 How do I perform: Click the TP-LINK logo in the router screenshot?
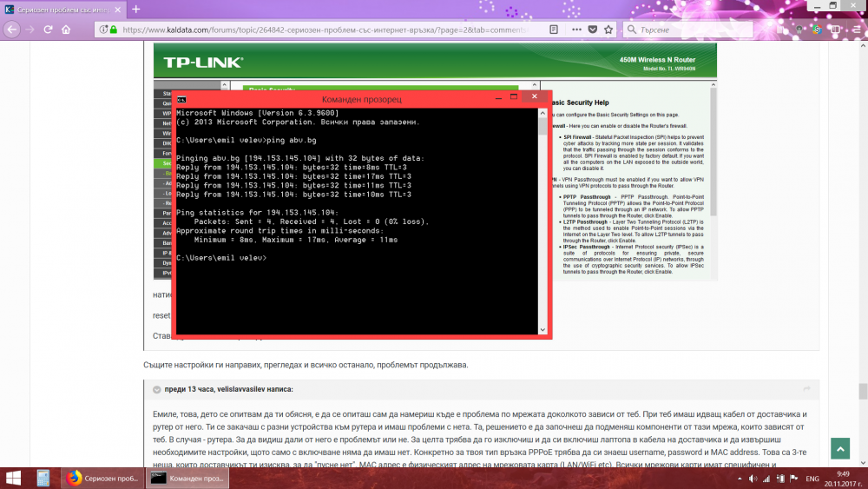pos(203,62)
